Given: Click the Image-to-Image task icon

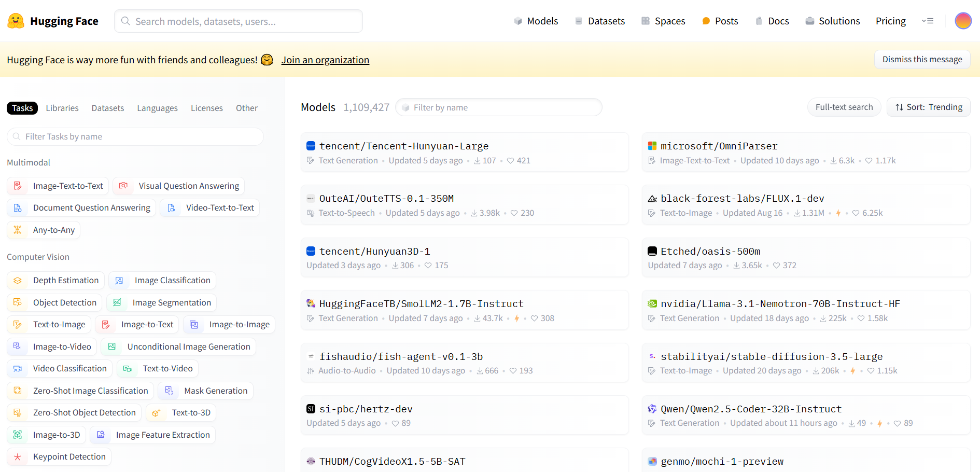Looking at the screenshot, I should (x=194, y=325).
